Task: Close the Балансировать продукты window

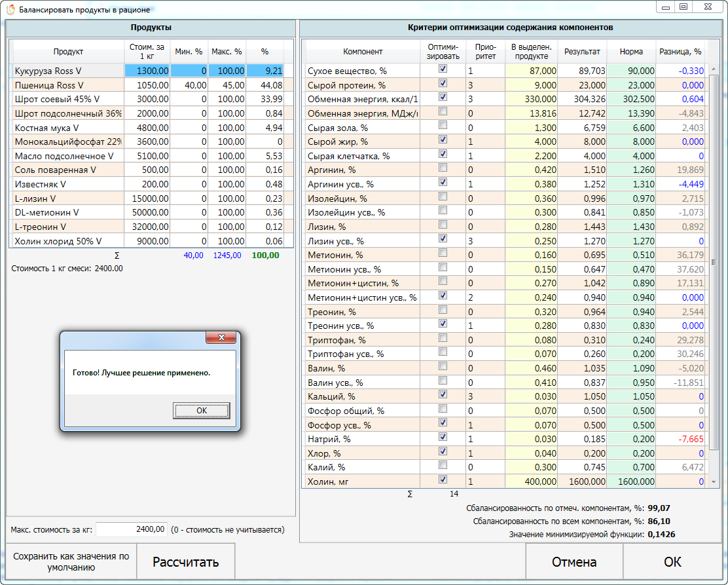Action: click(708, 7)
